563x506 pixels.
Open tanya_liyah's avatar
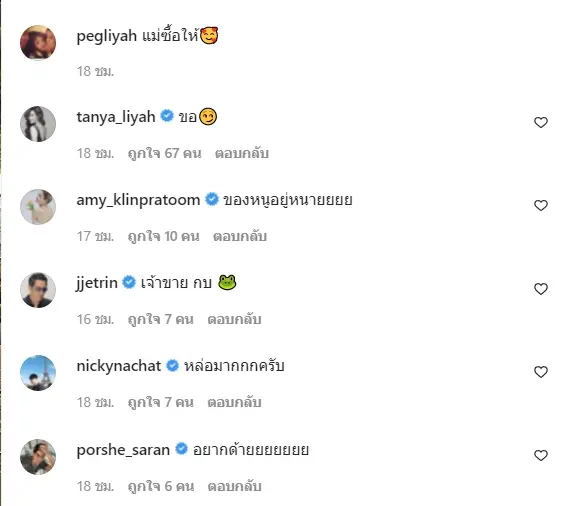pos(38,124)
